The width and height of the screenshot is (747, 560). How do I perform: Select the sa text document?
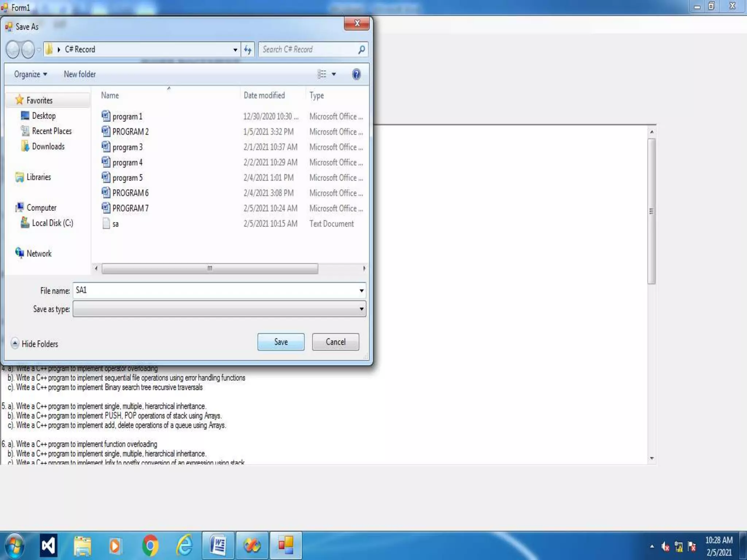[115, 224]
